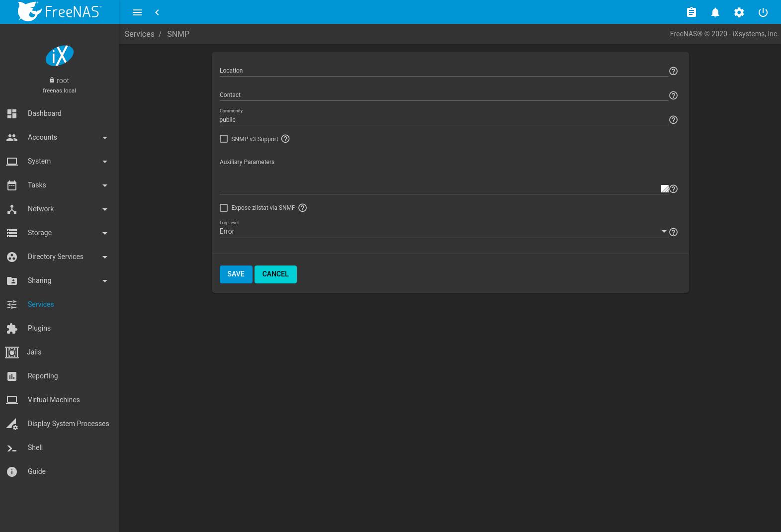
Task: Show help for the Community field
Action: click(x=673, y=120)
